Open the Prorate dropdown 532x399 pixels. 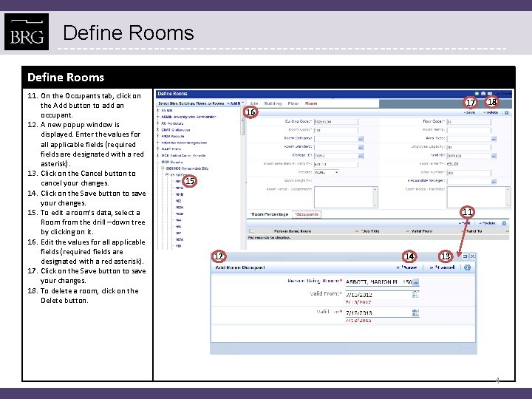click(x=327, y=172)
